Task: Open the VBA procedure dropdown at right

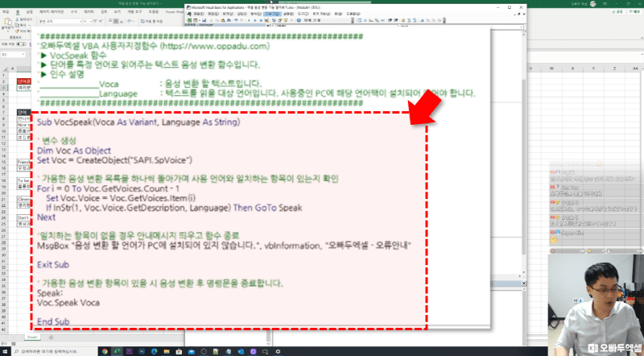Action: point(522,27)
